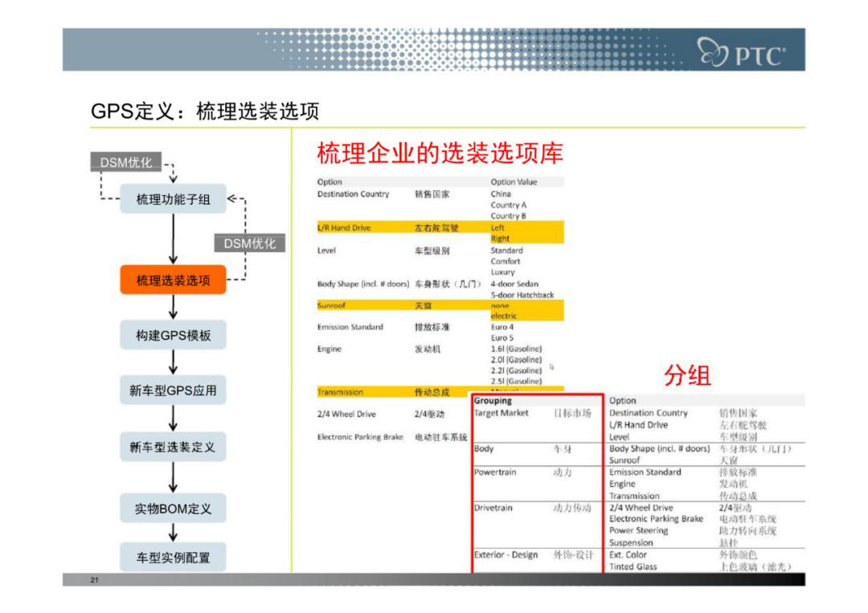Click the 电动驻车系统 label in options table

[440, 437]
